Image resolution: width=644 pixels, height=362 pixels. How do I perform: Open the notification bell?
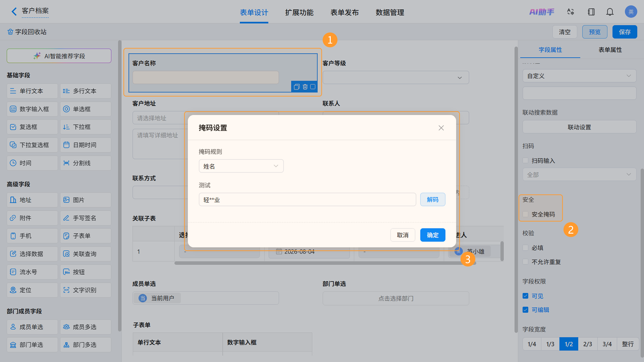coord(610,12)
